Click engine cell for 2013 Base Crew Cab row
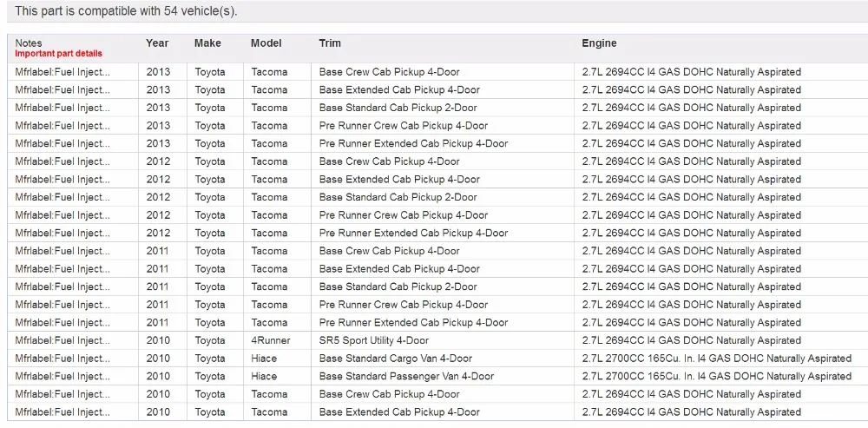 pyautogui.click(x=692, y=72)
